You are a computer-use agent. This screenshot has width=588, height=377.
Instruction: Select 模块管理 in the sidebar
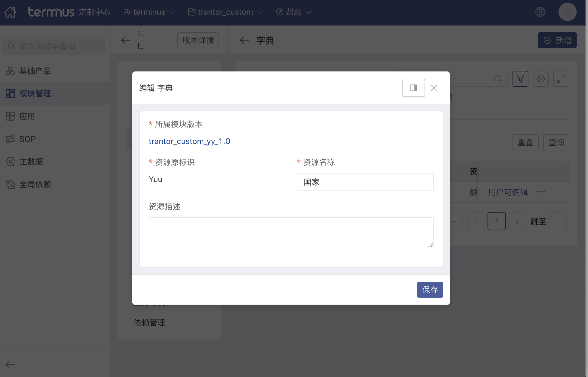[x=55, y=94]
